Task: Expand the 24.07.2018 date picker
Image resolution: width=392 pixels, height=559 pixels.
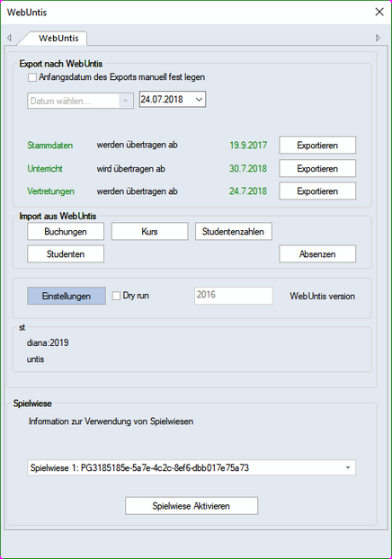Action: coord(199,100)
